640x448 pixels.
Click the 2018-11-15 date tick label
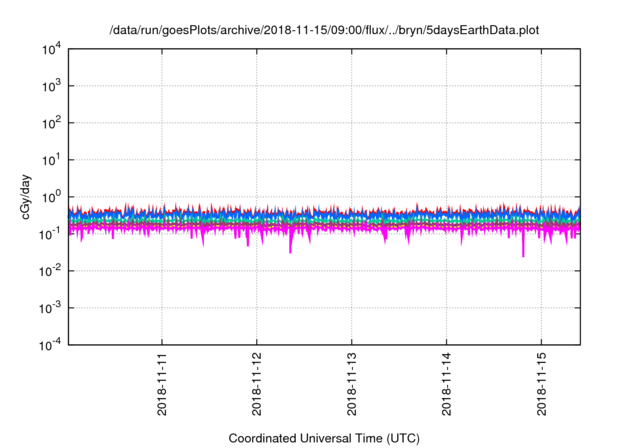[x=541, y=384]
